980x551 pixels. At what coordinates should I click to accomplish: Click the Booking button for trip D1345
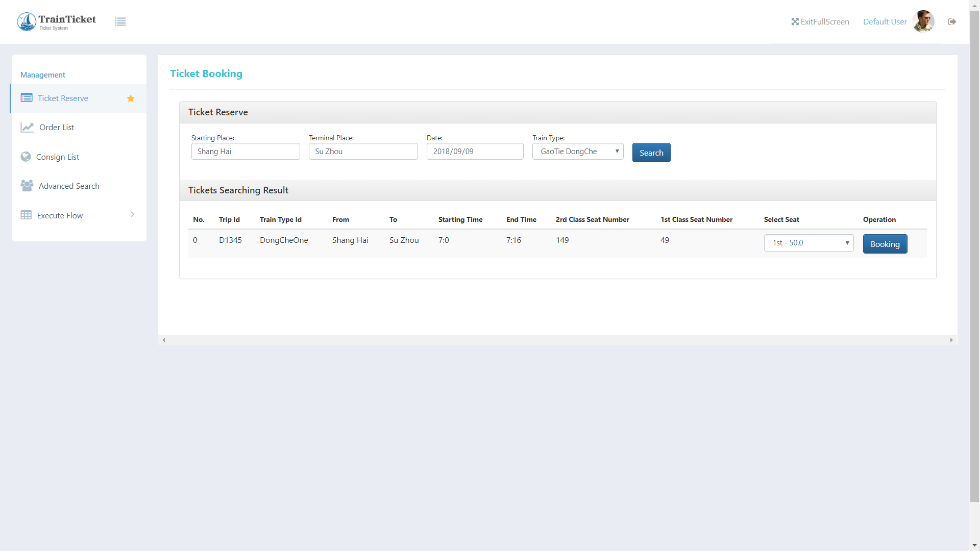[885, 244]
